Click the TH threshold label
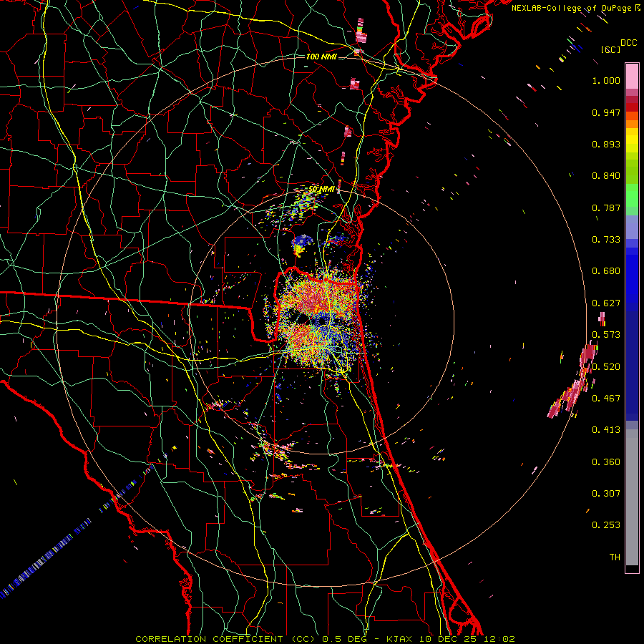Screen dimensions: 644x644 point(615,557)
